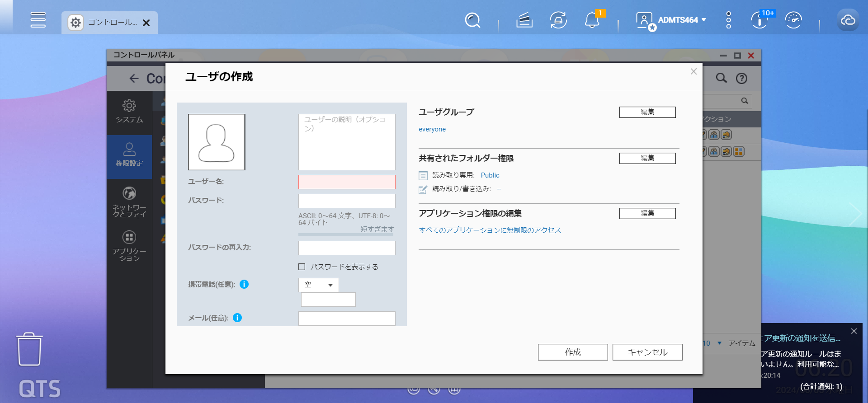
Task: Click 編集 button for ユーザグループ
Action: 647,112
